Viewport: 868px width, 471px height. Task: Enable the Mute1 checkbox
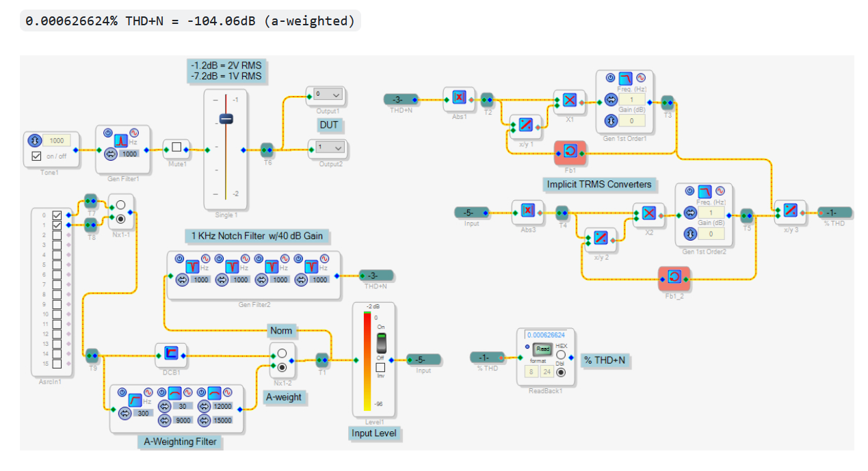click(x=176, y=146)
